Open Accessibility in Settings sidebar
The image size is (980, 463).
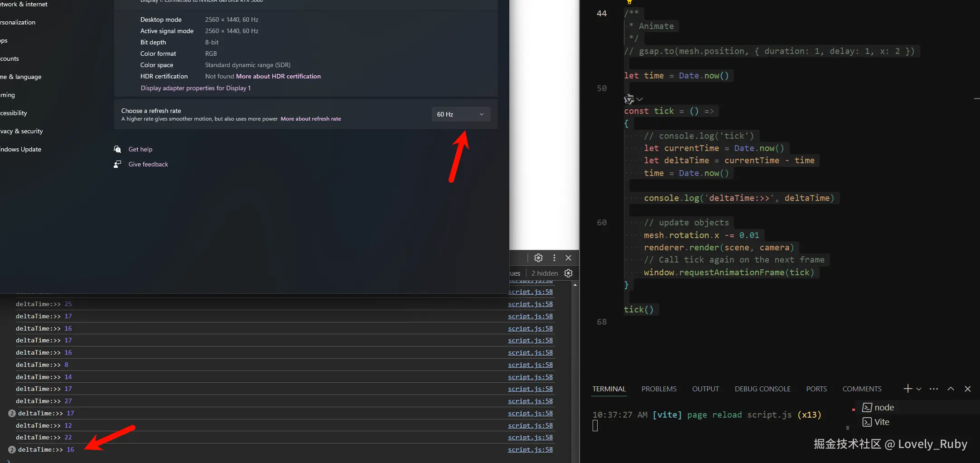pyautogui.click(x=14, y=113)
